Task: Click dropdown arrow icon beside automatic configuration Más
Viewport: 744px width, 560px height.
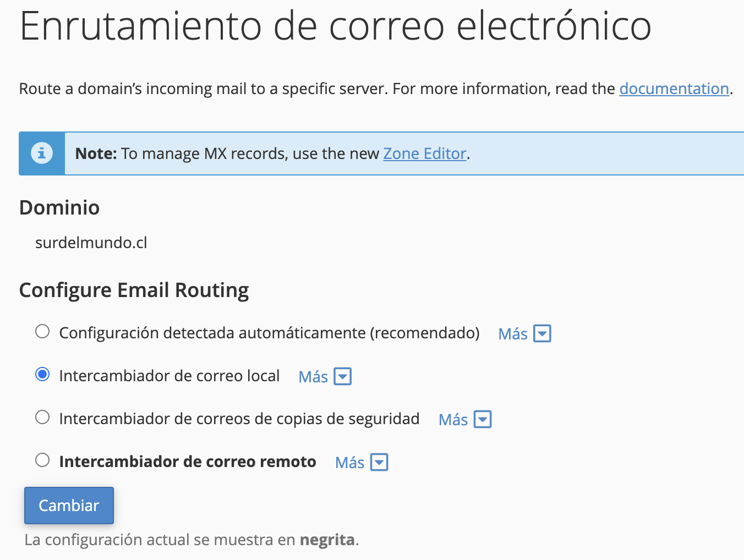Action: coord(542,333)
